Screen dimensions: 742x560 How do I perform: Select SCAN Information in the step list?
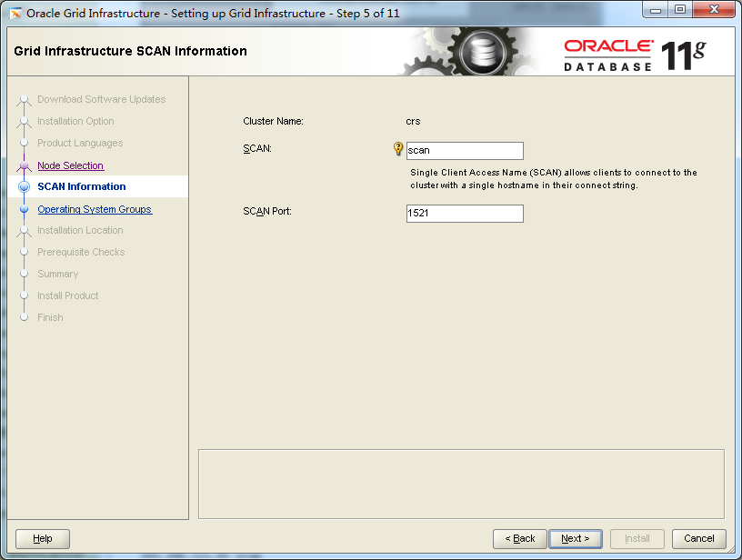tap(82, 186)
